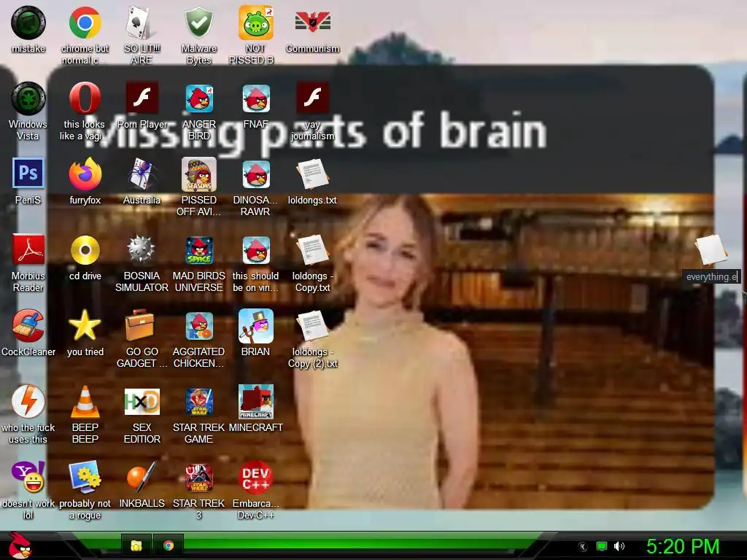Select the 'STAR TREK GAME' icon
This screenshot has width=747, height=560.
pyautogui.click(x=198, y=402)
